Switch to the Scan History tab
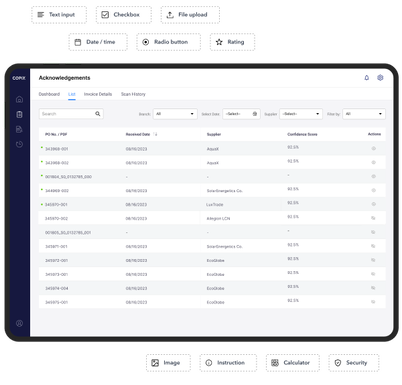Viewport: 402px width, 385px height. click(133, 94)
